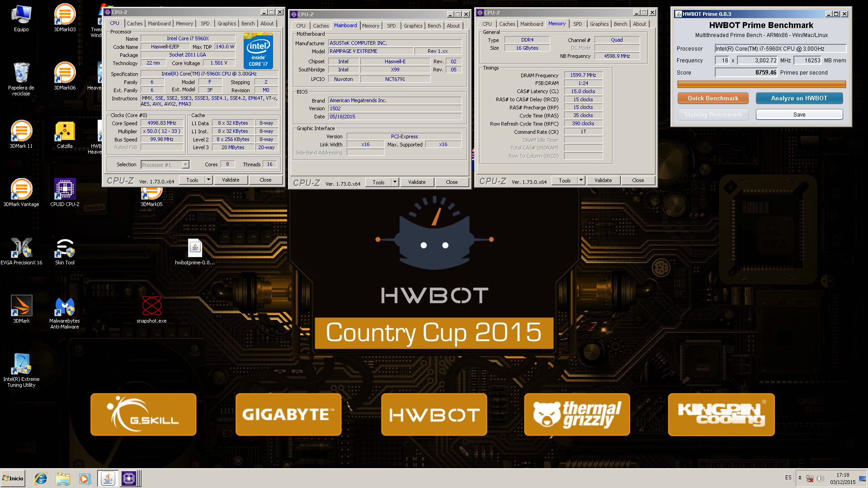The image size is (868, 488).
Task: Open the Equipo desktop icon
Action: click(x=21, y=19)
